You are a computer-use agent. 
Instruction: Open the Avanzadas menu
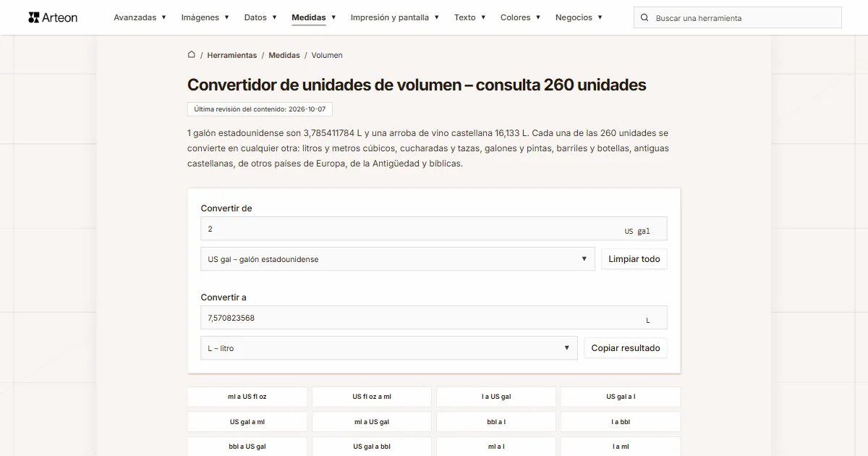tap(140, 17)
